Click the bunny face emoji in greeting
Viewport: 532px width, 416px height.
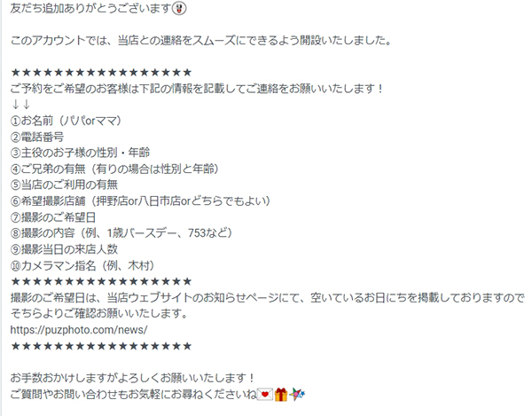point(179,8)
